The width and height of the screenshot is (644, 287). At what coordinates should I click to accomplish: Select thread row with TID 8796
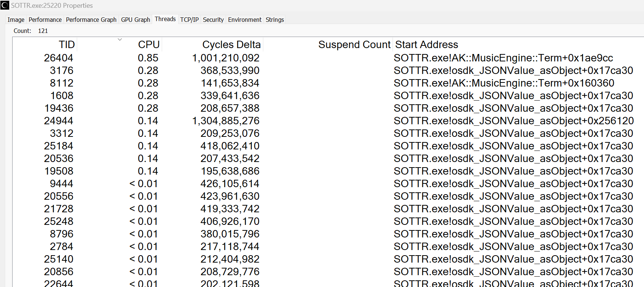tap(328, 234)
